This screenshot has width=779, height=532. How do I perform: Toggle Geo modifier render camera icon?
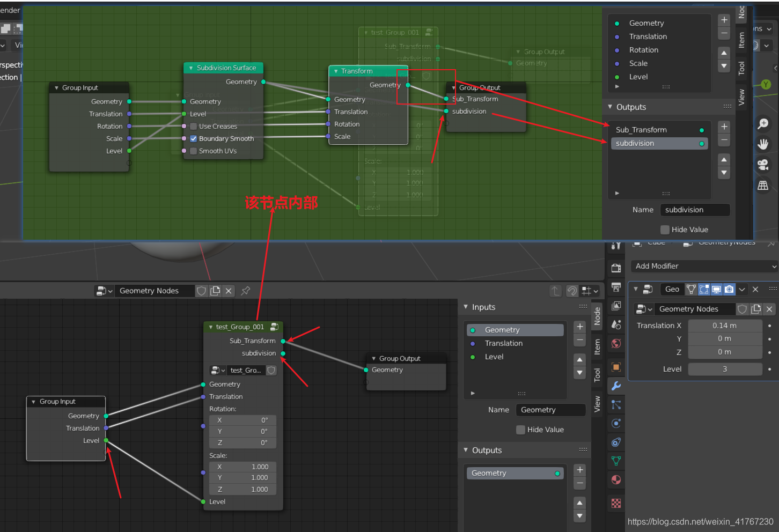point(729,289)
